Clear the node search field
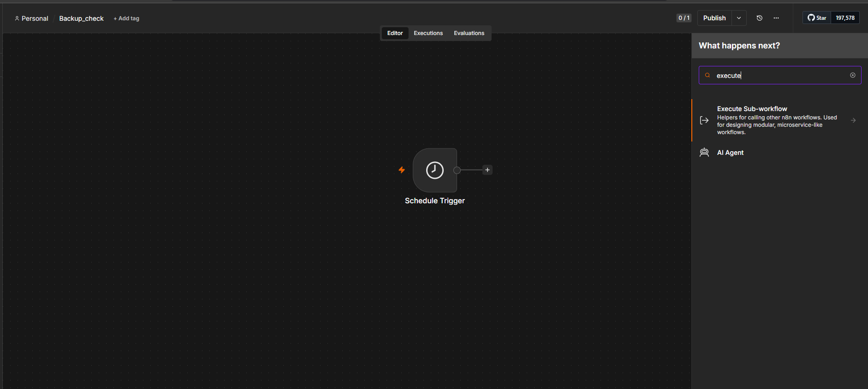Image resolution: width=868 pixels, height=389 pixels. coord(853,75)
